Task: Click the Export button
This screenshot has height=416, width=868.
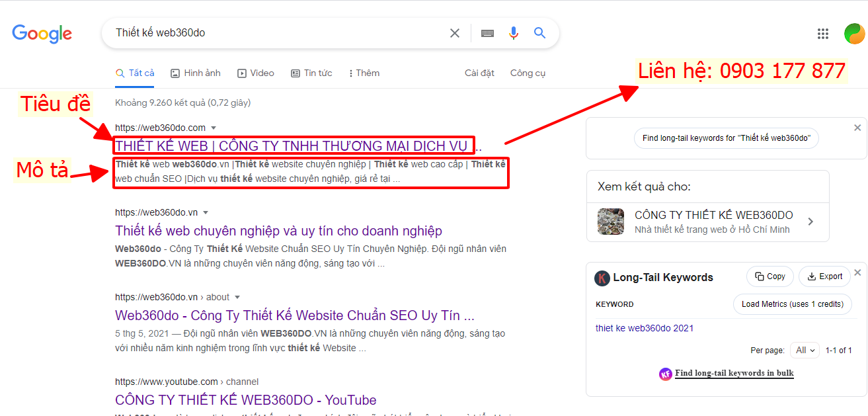Action: click(x=824, y=276)
